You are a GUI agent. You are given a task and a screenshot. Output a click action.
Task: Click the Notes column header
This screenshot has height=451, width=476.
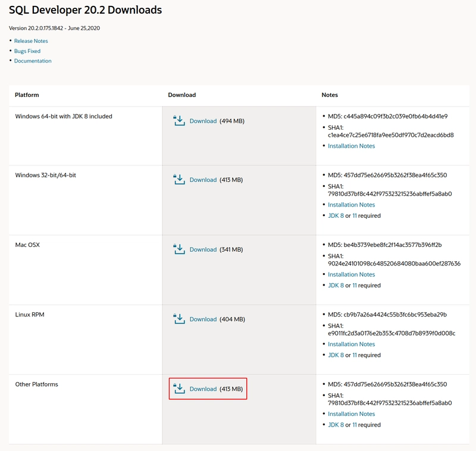330,95
